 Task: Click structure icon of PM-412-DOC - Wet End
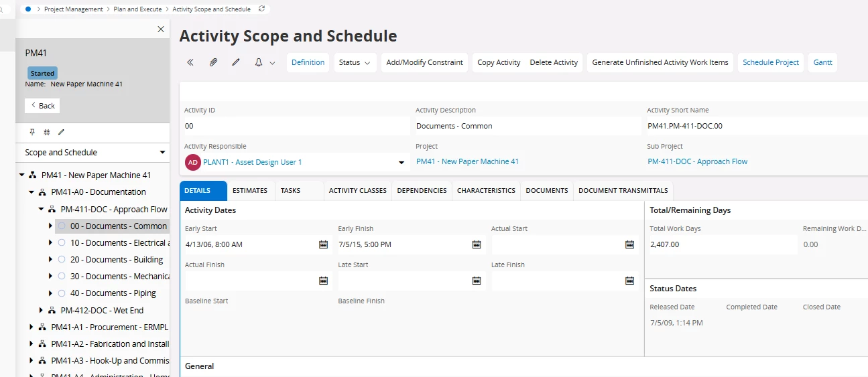[x=52, y=311]
